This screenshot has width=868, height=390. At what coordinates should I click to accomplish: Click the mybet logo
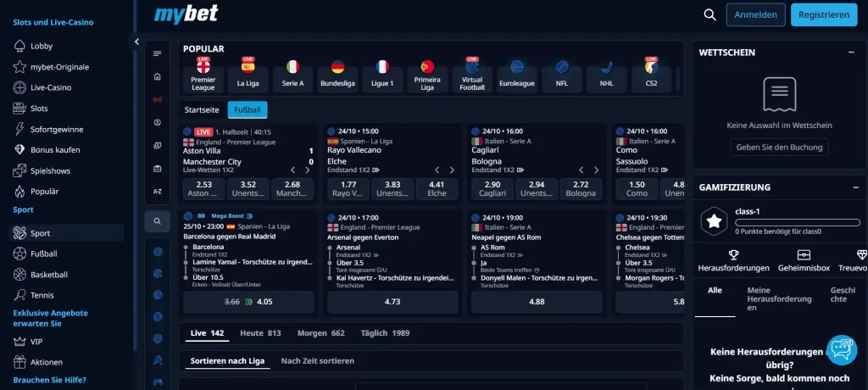point(186,14)
